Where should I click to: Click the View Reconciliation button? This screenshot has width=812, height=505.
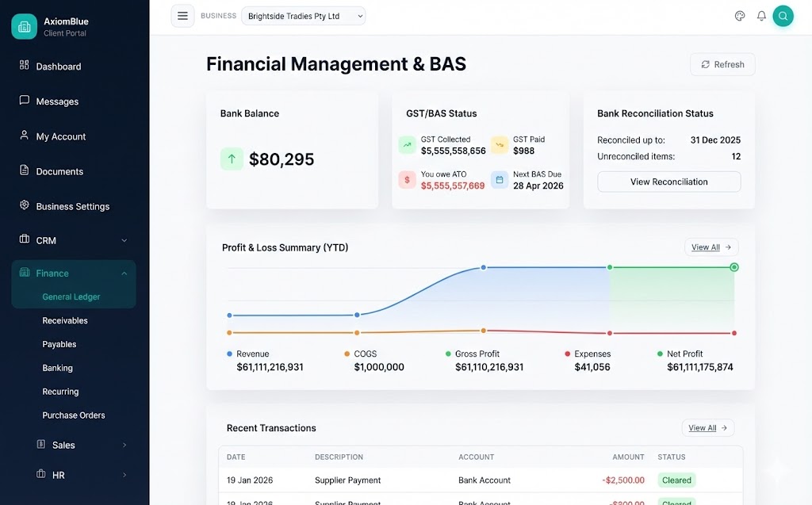(x=668, y=182)
